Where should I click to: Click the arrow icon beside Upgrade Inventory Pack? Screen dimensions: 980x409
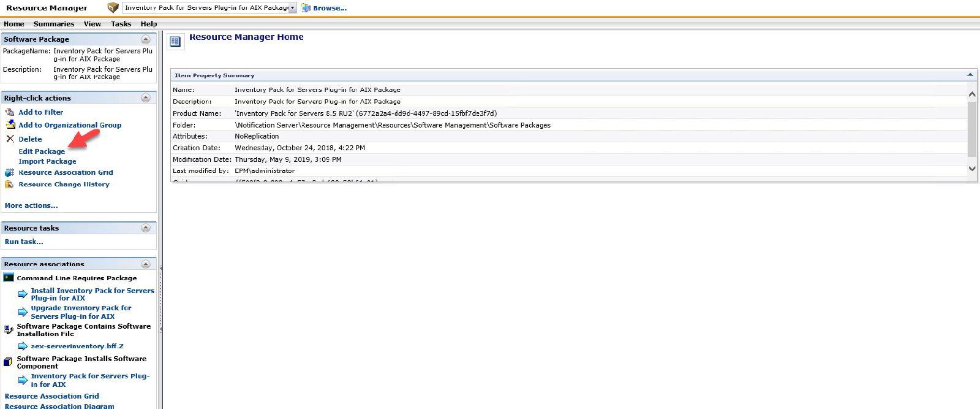(x=23, y=312)
